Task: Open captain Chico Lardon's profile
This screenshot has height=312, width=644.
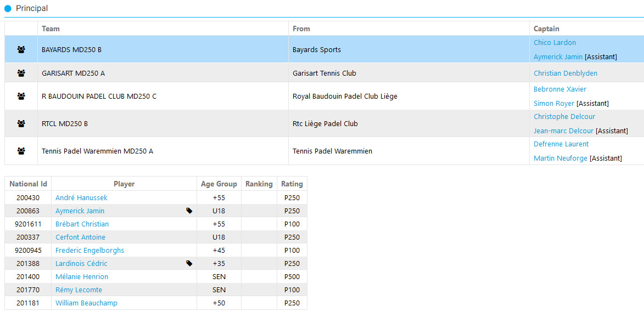Action: pos(555,43)
